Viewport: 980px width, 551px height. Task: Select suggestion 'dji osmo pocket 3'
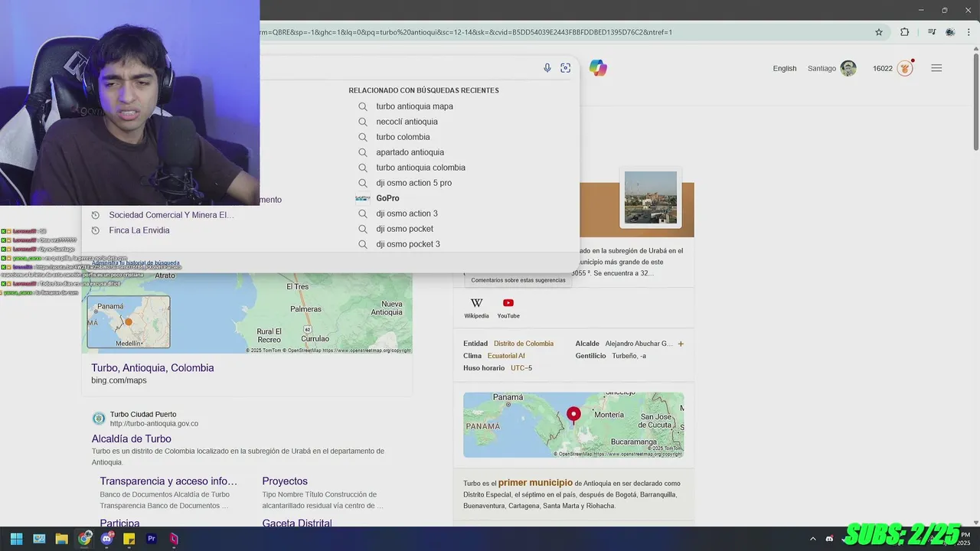[408, 244]
